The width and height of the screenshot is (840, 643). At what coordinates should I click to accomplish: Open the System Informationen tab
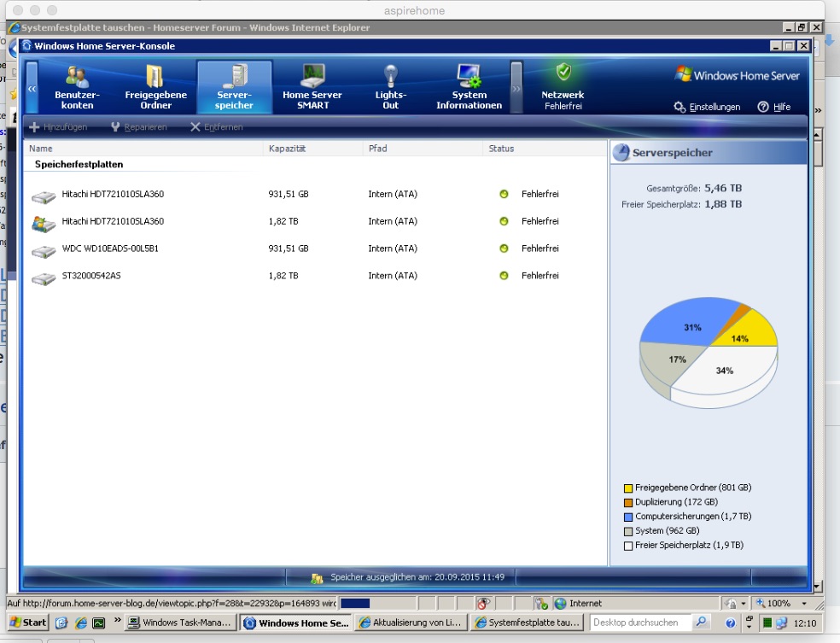[469, 87]
